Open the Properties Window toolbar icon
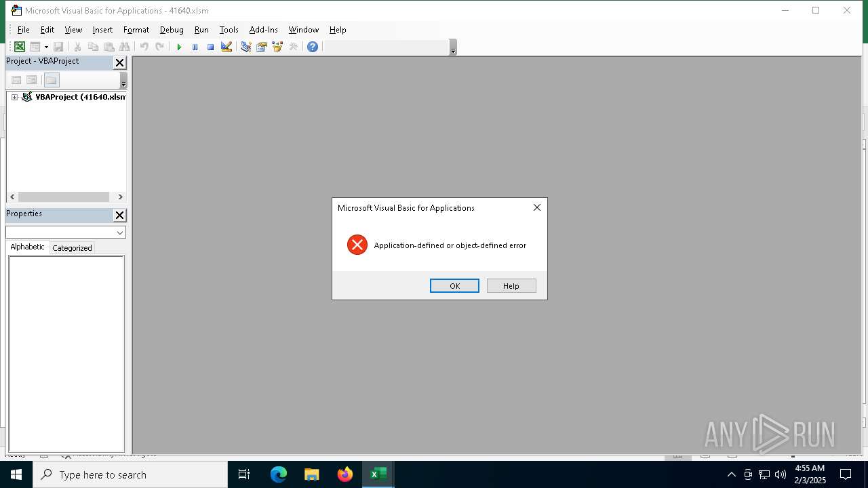This screenshot has height=488, width=868. [x=261, y=47]
